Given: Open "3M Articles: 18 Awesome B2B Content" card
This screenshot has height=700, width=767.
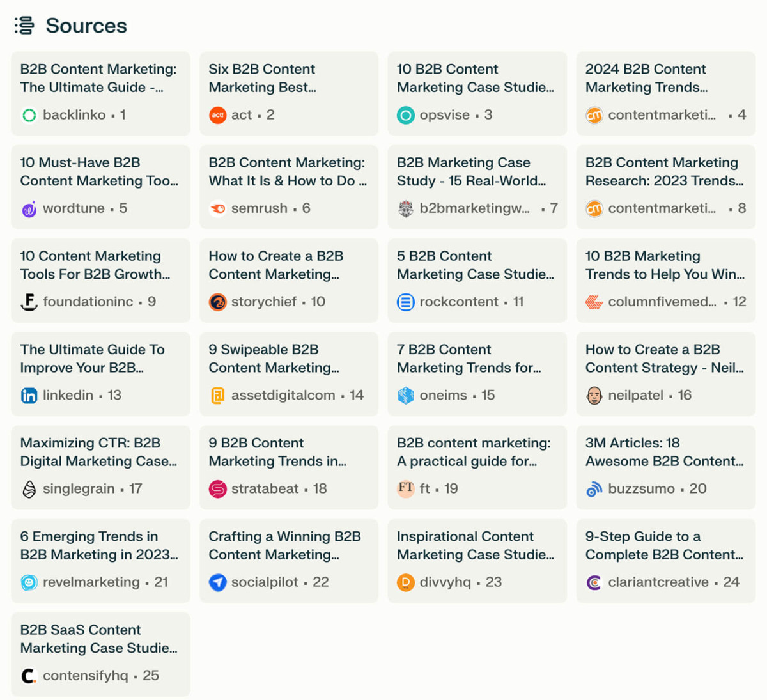Looking at the screenshot, I should [x=665, y=467].
